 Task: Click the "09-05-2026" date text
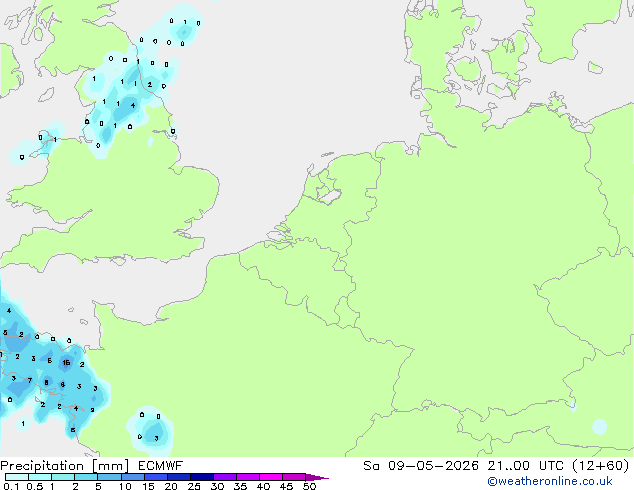[x=433, y=466]
